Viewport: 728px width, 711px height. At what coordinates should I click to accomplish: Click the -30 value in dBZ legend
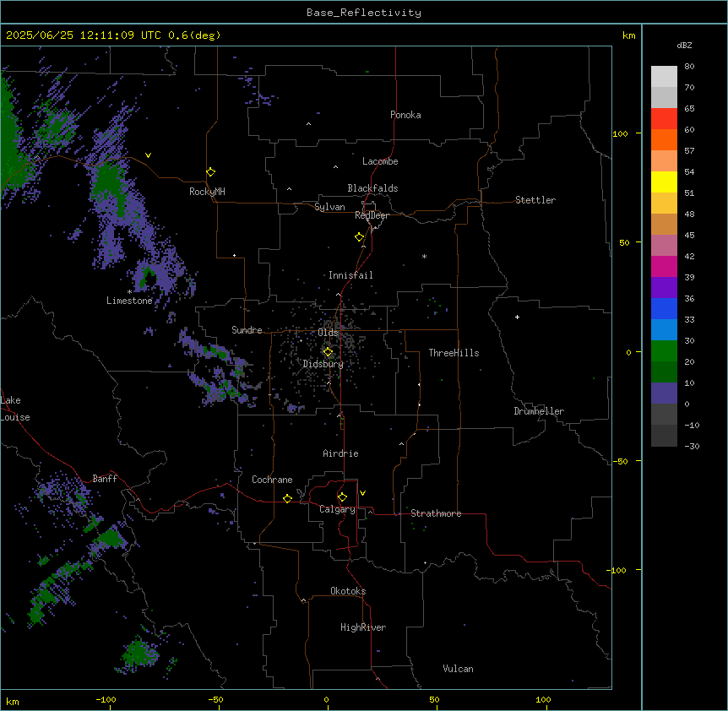(x=692, y=446)
